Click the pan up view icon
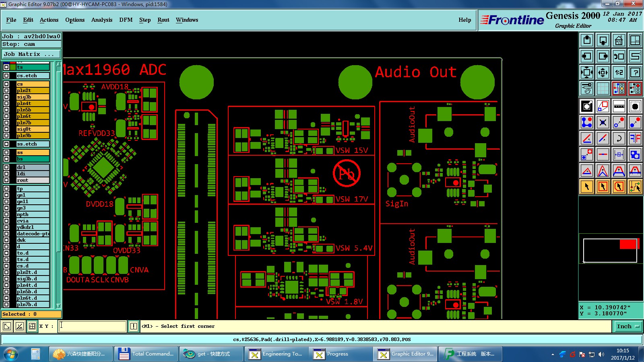644x362 pixels. tap(587, 40)
